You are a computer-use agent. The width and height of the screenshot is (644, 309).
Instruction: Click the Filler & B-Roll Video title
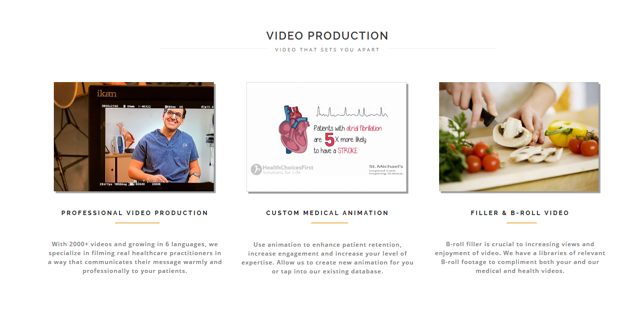click(520, 213)
